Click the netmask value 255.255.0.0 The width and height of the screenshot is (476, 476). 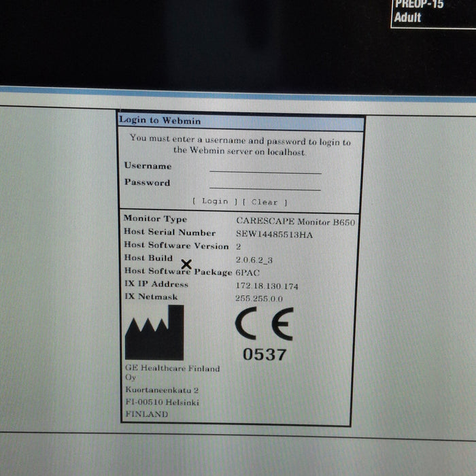click(x=259, y=299)
